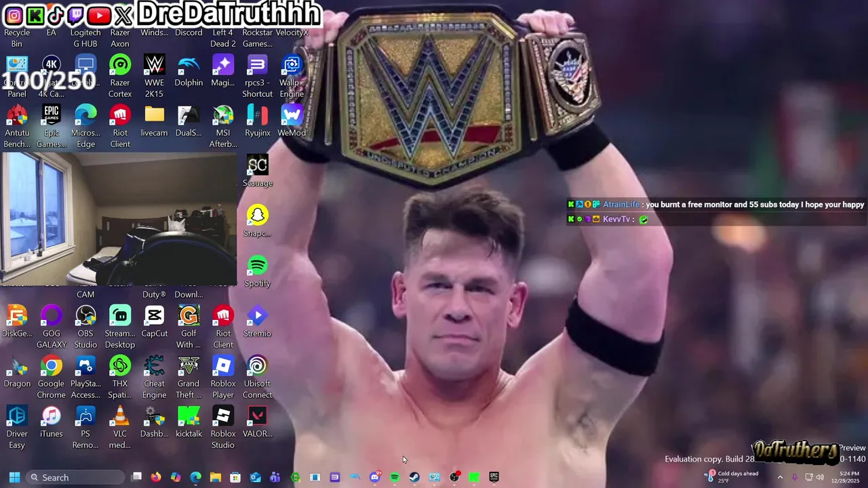The width and height of the screenshot is (868, 488).
Task: Select the Cheat Engine desktop icon
Action: (155, 377)
